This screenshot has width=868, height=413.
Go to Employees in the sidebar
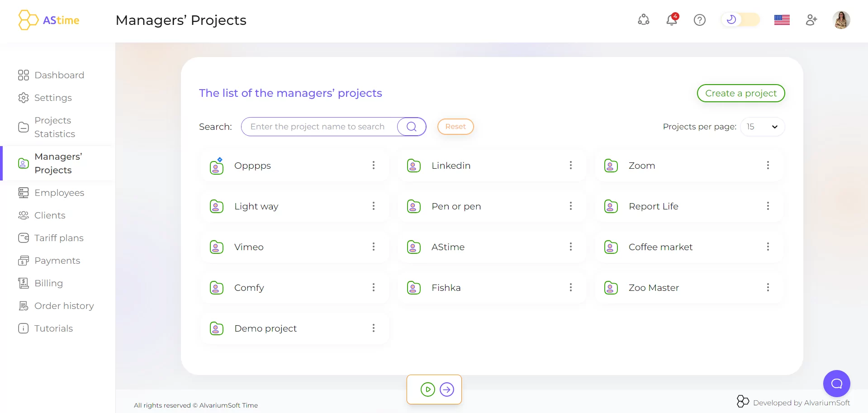pos(59,193)
